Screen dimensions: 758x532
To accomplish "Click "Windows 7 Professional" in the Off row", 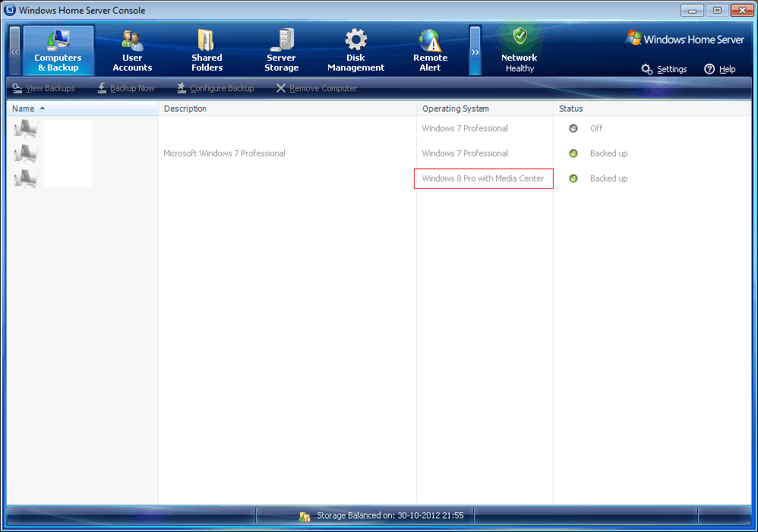I will (465, 128).
